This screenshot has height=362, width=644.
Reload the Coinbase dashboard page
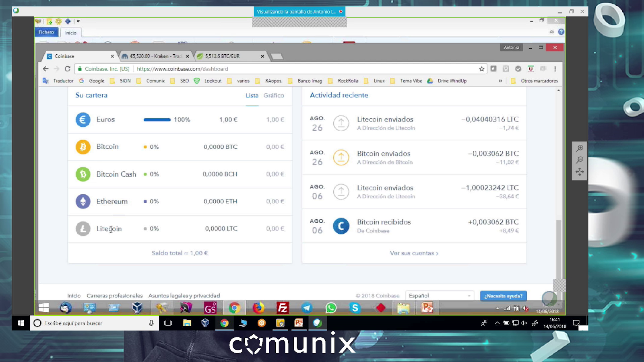pos(68,69)
